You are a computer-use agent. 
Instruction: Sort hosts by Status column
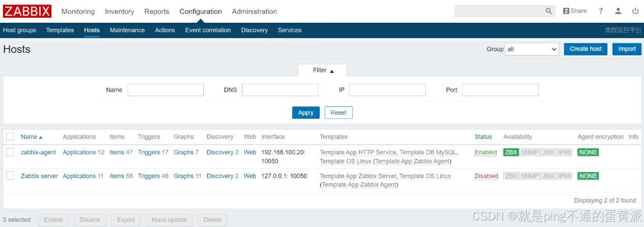483,137
